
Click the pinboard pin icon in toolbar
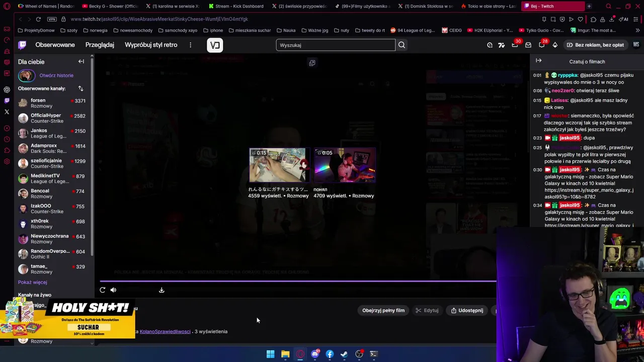point(544,19)
